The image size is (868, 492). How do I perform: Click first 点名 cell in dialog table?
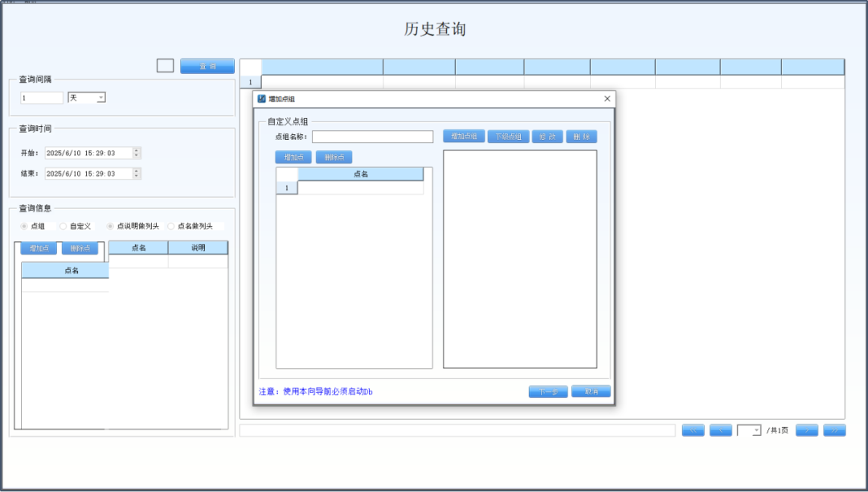coord(360,187)
